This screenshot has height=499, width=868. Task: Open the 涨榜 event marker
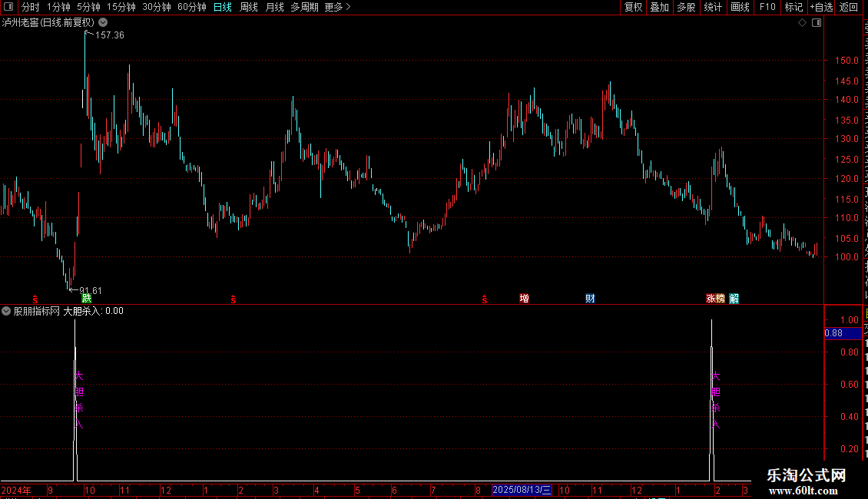[715, 298]
